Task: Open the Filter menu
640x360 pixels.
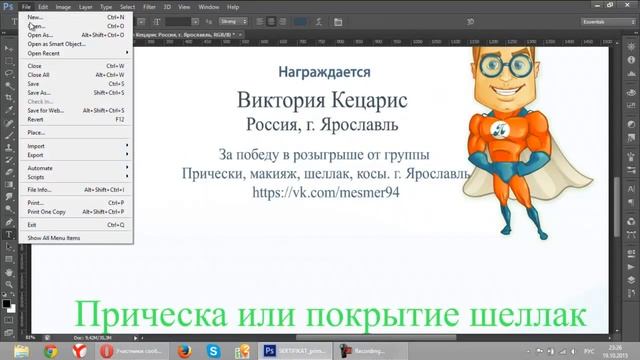Action: [x=149, y=7]
